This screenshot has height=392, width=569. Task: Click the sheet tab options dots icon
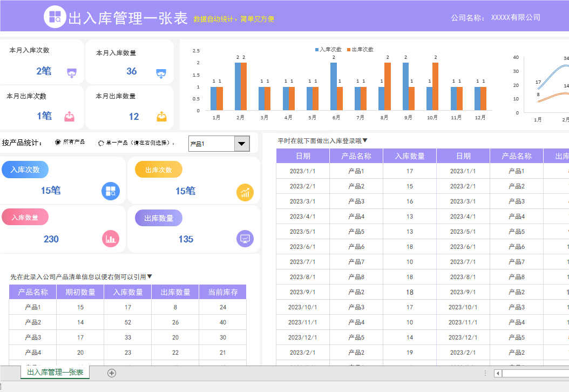pyautogui.click(x=485, y=373)
